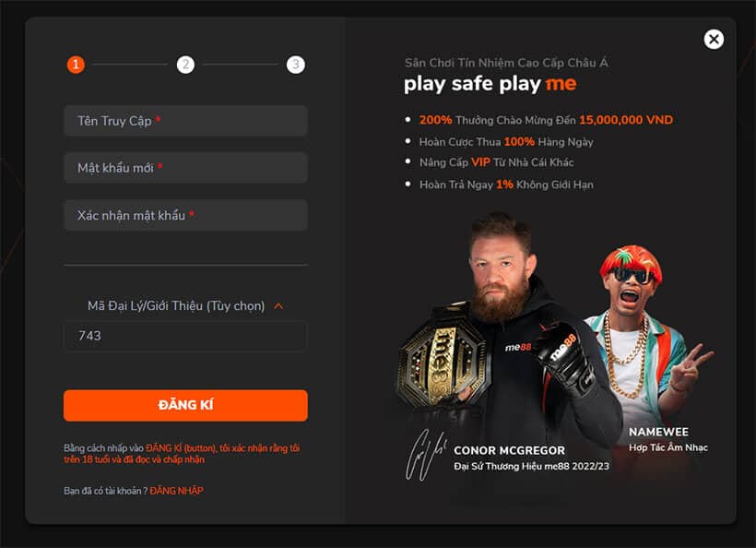
Task: Open the ĐĂNG NHẬP login link
Action: point(176,491)
